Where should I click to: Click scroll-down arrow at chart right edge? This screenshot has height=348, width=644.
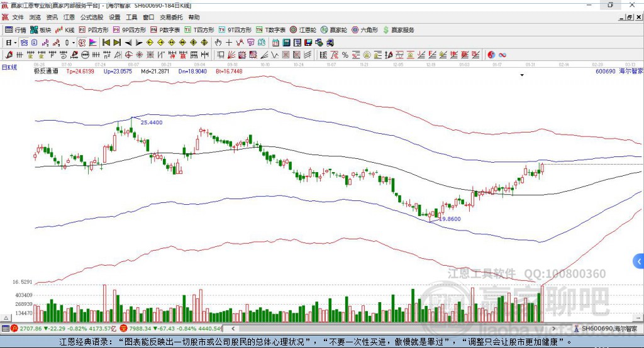pos(638,318)
